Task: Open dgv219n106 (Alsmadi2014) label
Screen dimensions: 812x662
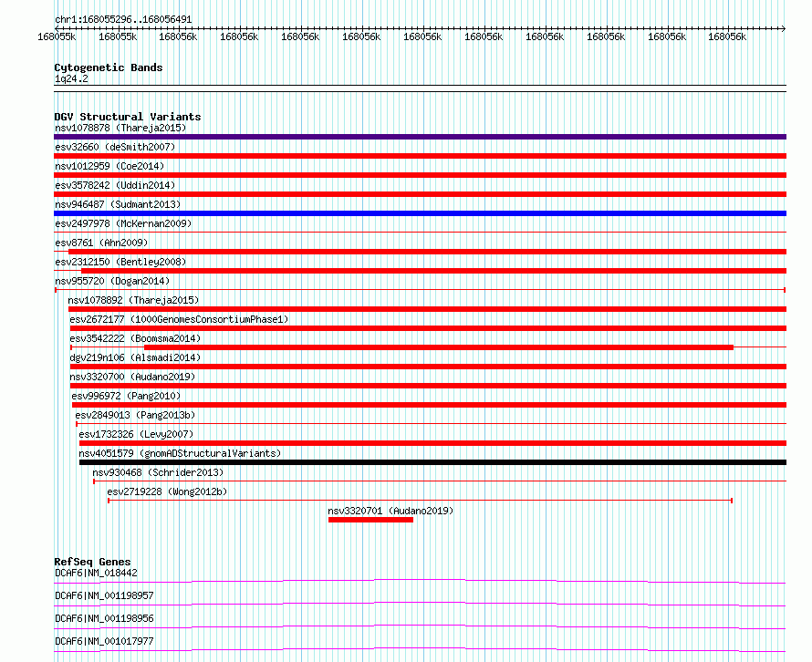Action: (135, 357)
